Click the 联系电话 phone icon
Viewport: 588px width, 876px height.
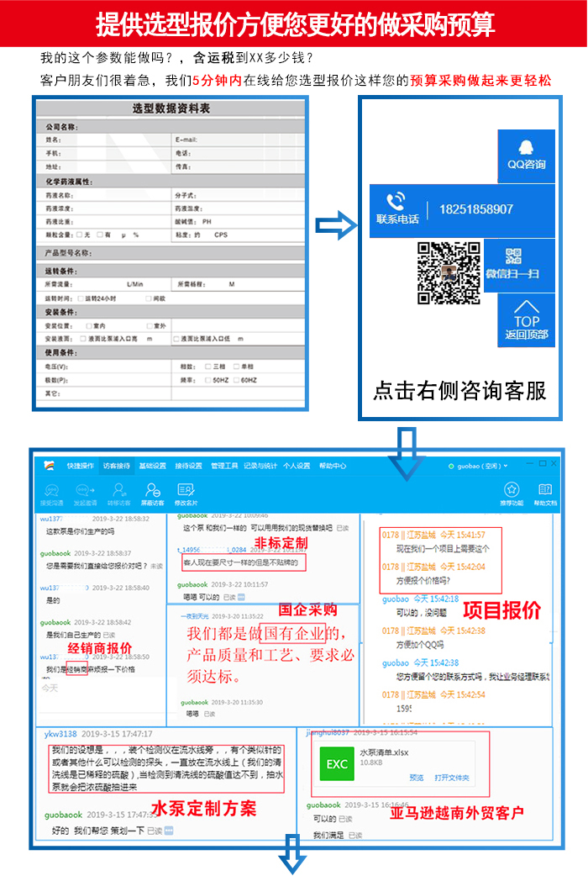click(x=396, y=201)
